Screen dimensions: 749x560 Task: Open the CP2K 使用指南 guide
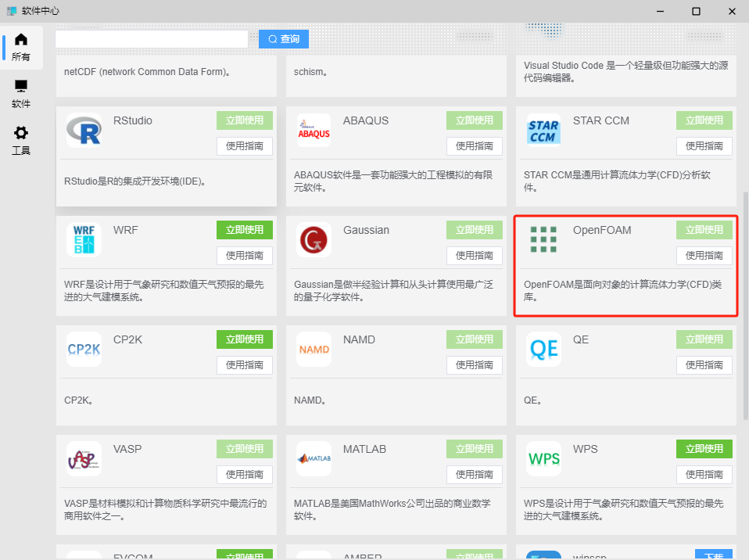pos(245,365)
